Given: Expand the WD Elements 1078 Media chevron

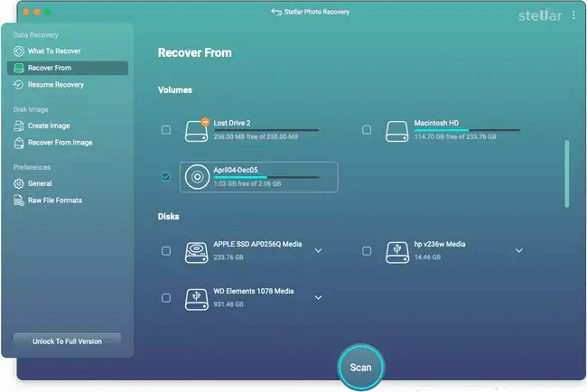Looking at the screenshot, I should pyautogui.click(x=318, y=298).
